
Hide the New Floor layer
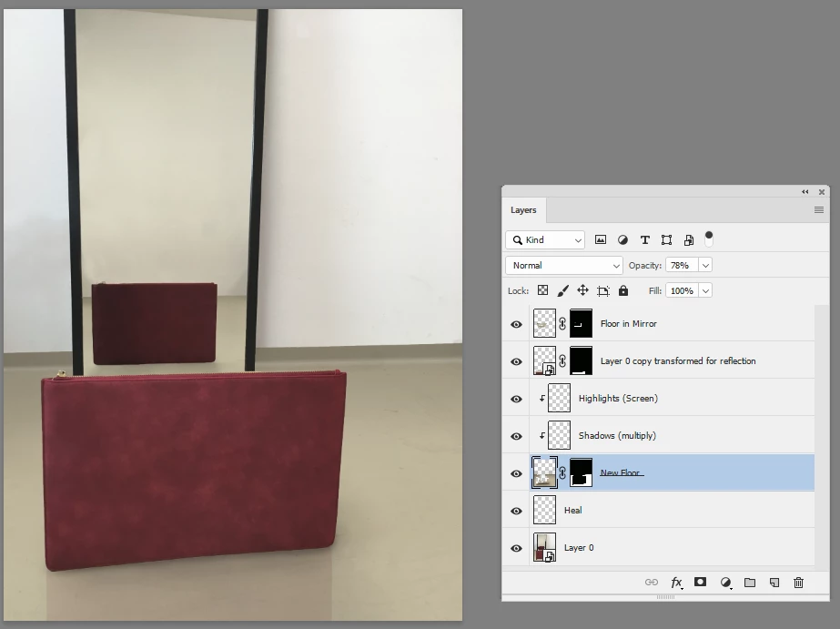[x=516, y=473]
